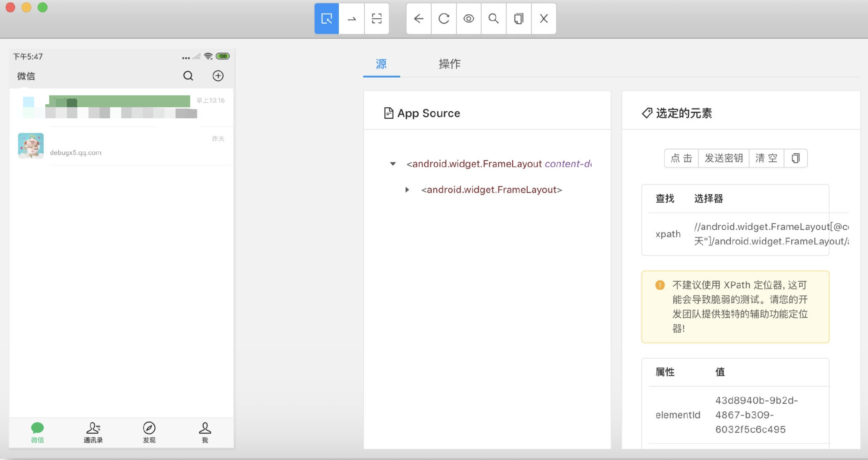Click the xpath label cell
The image size is (868, 460).
[668, 234]
